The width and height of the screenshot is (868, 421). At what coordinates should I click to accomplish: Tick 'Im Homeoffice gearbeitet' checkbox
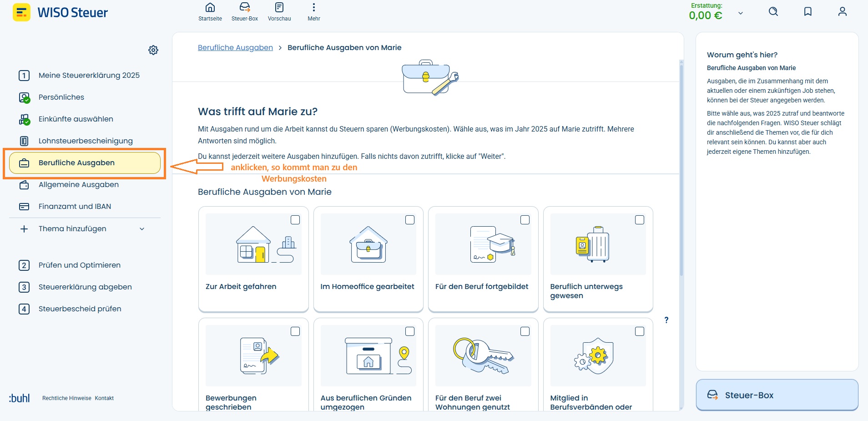pos(410,220)
